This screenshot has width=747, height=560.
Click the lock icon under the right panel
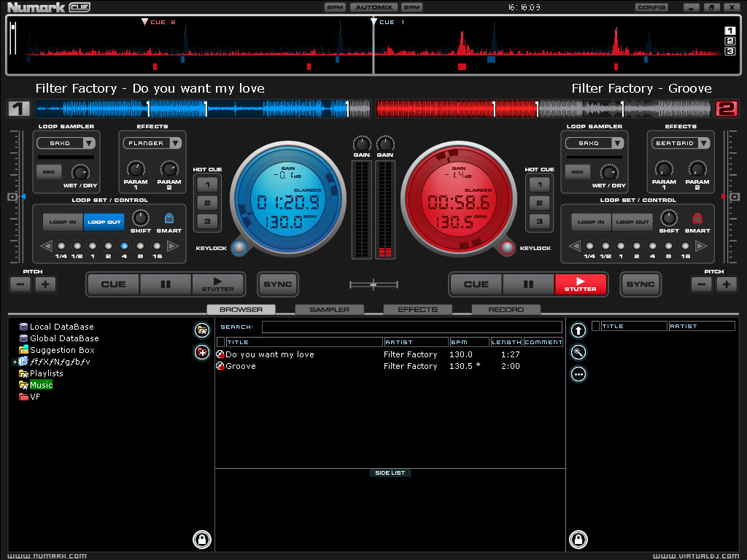coord(578,540)
